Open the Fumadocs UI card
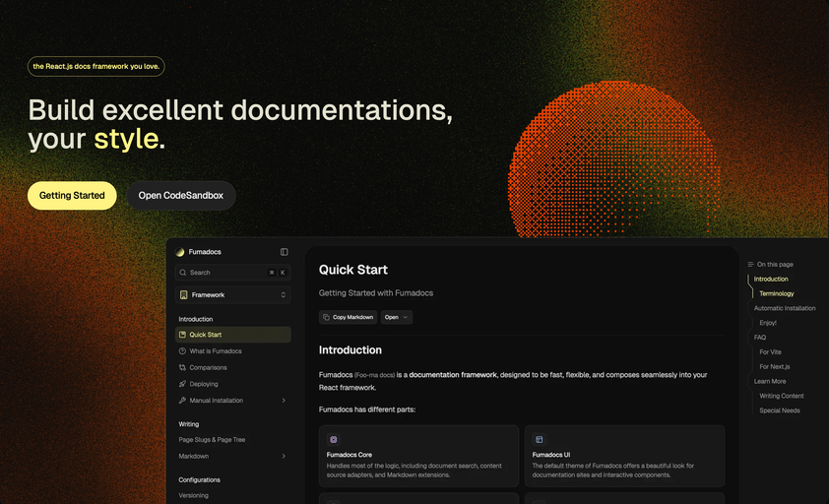 pyautogui.click(x=624, y=456)
